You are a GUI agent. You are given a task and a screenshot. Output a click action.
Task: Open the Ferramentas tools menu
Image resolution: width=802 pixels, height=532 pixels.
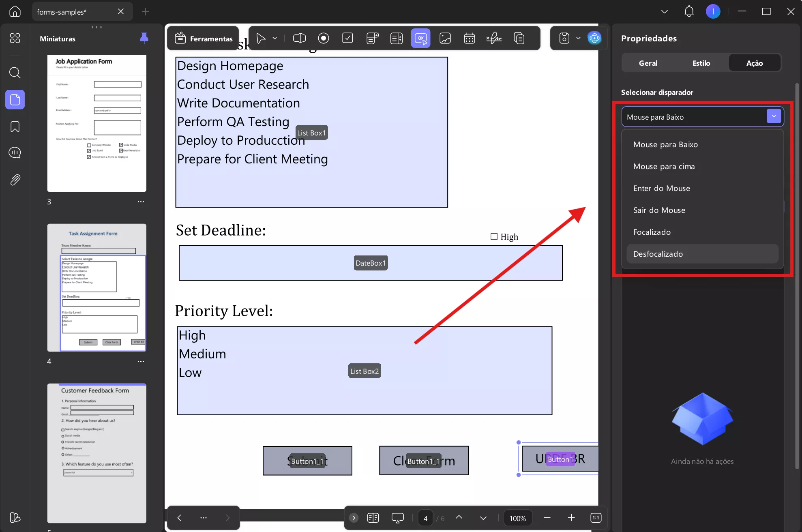coord(203,39)
